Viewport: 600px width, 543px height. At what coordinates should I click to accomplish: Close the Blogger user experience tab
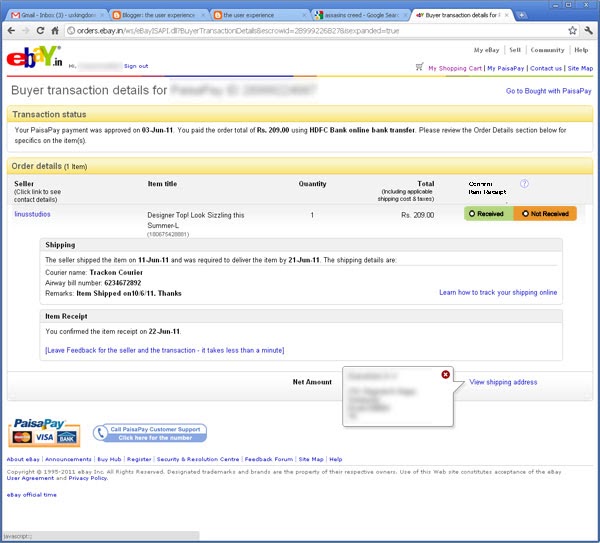[203, 15]
